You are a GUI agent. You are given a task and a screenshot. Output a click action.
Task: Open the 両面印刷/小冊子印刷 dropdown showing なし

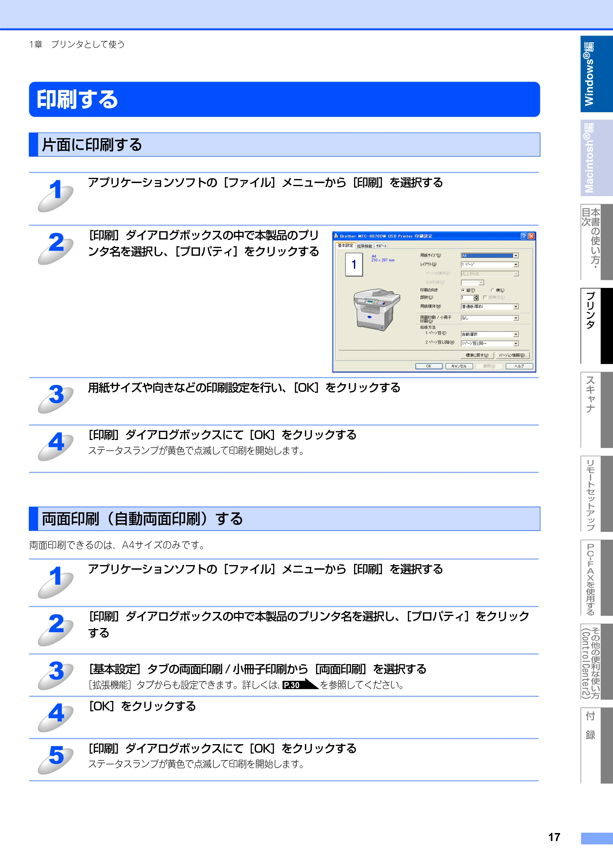(x=490, y=318)
